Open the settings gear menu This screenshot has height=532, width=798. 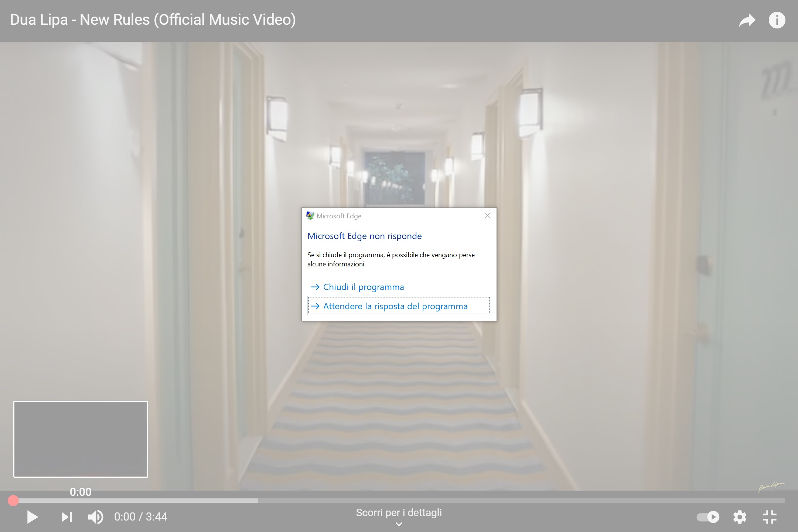point(740,517)
